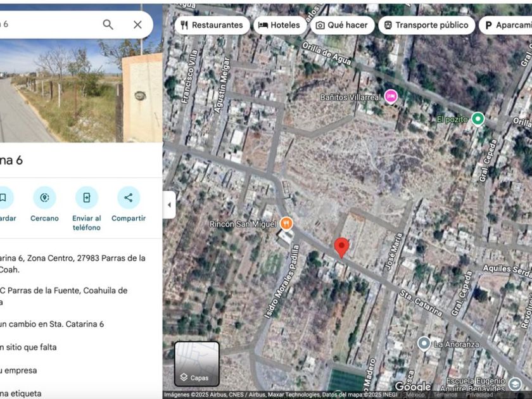Click the Isidro Morales Padilla street label
Screen dimensions: 532x399
[282, 282]
